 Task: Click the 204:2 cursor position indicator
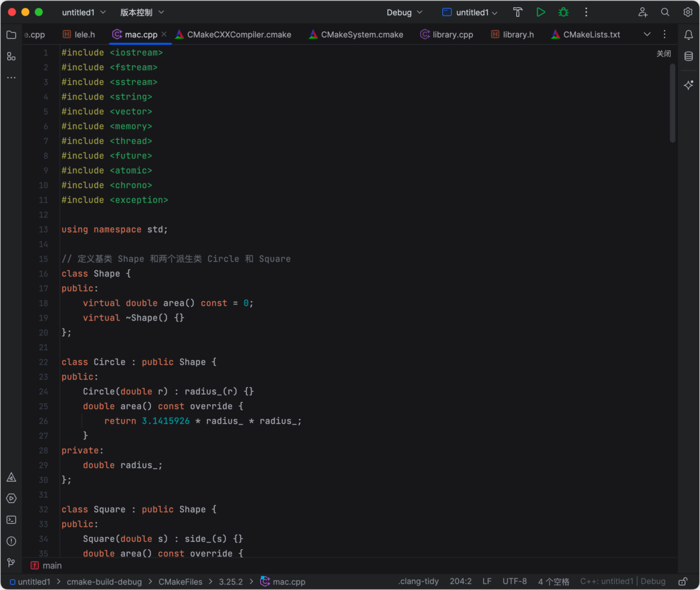[461, 581]
